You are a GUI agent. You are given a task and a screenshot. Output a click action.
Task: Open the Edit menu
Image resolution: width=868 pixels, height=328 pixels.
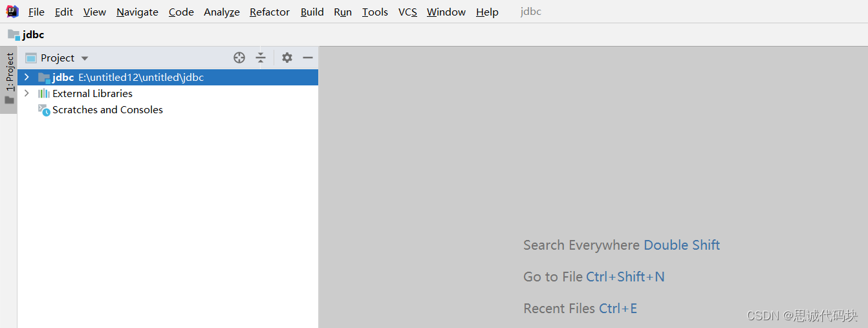(64, 12)
